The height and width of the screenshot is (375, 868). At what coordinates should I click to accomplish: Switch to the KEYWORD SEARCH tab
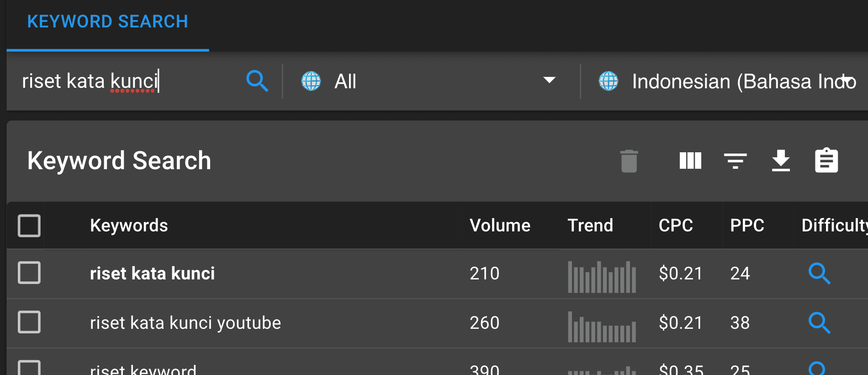click(108, 22)
